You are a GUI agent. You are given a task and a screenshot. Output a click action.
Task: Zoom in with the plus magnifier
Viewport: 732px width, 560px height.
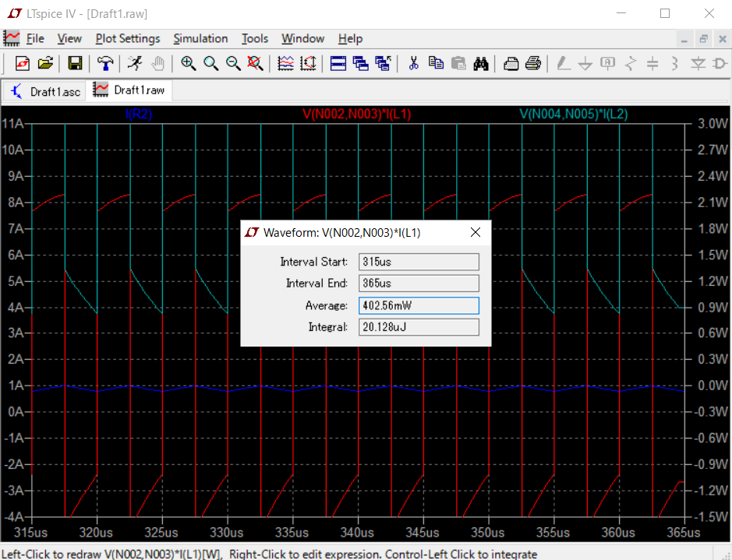(x=188, y=63)
